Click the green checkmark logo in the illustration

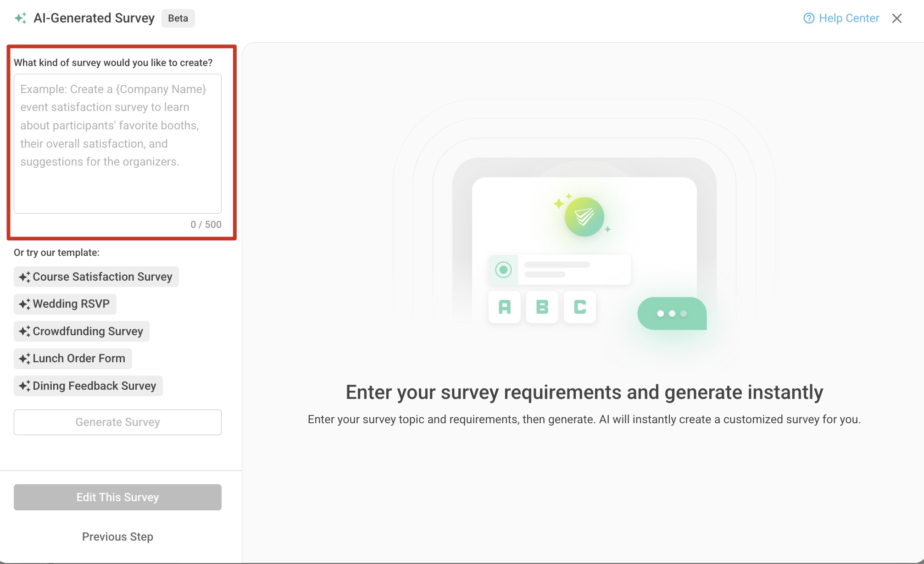coord(584,216)
